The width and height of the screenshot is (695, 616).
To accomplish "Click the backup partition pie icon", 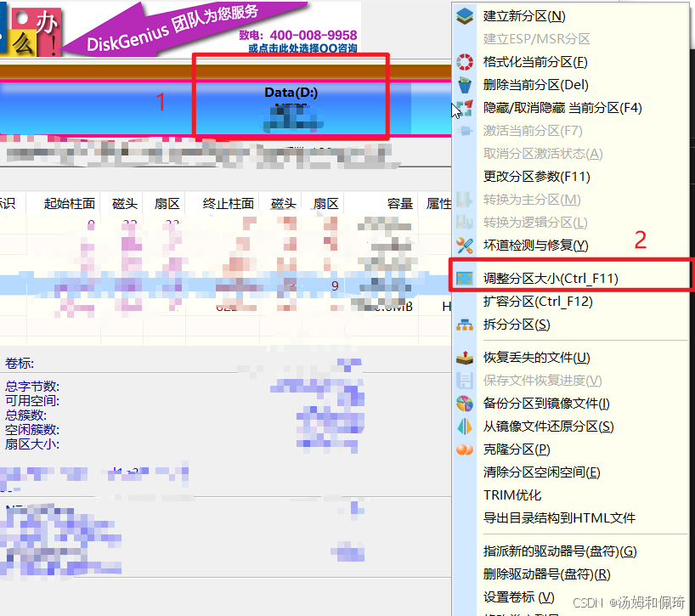I will [x=465, y=404].
